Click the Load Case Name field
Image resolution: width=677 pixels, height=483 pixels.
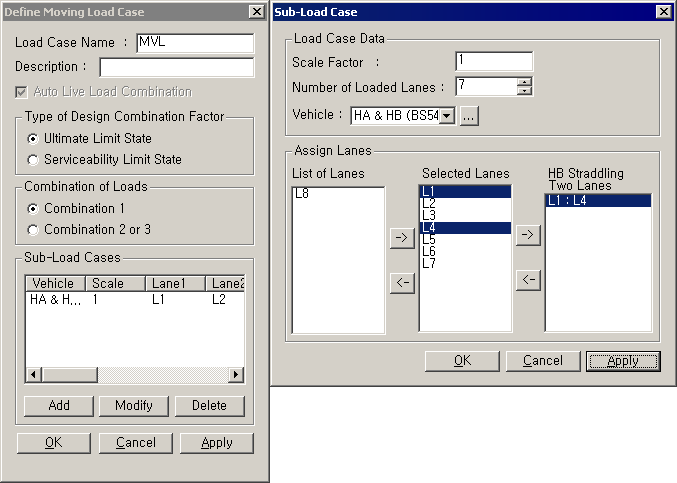point(195,43)
